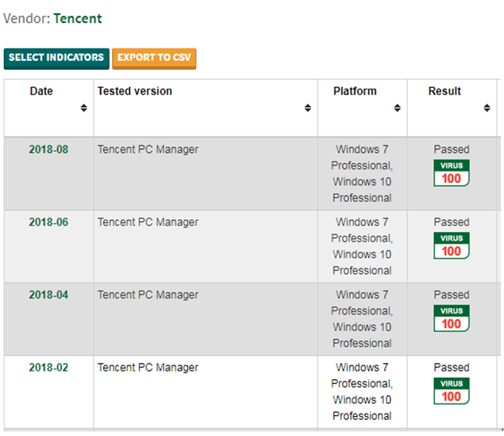Open the 2018-02 test report link
This screenshot has height=436, width=504.
click(48, 368)
